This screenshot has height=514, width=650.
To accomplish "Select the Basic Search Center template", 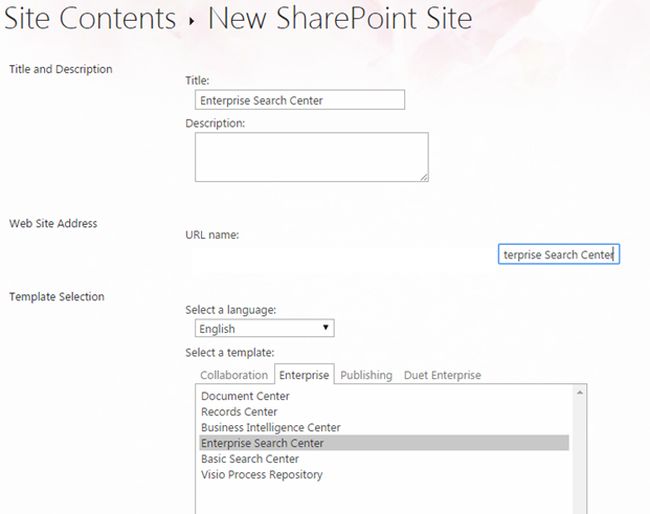I will 384,458.
